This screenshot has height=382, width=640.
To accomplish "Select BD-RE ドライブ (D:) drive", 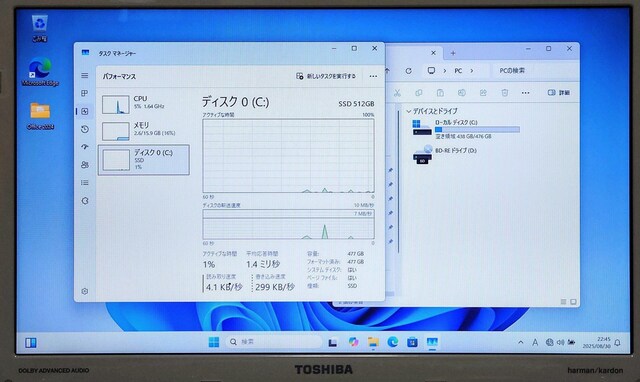I will click(x=445, y=154).
